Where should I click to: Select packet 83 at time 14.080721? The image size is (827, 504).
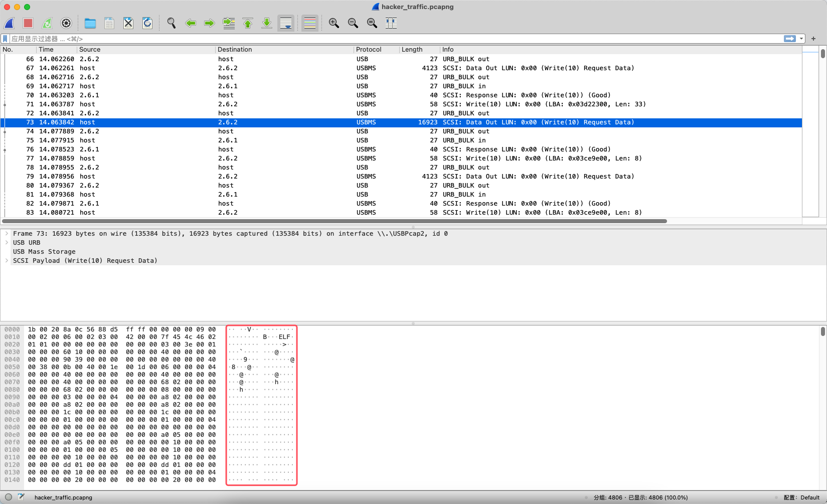tap(401, 213)
